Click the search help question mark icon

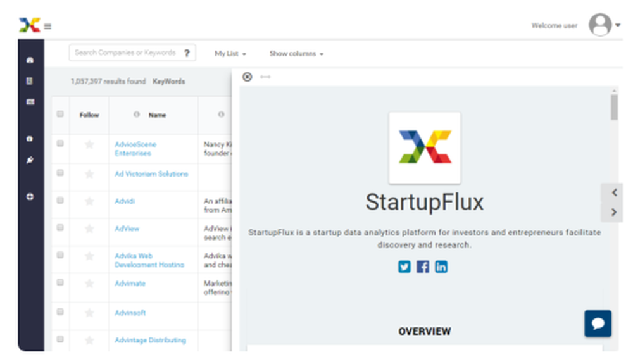click(187, 53)
